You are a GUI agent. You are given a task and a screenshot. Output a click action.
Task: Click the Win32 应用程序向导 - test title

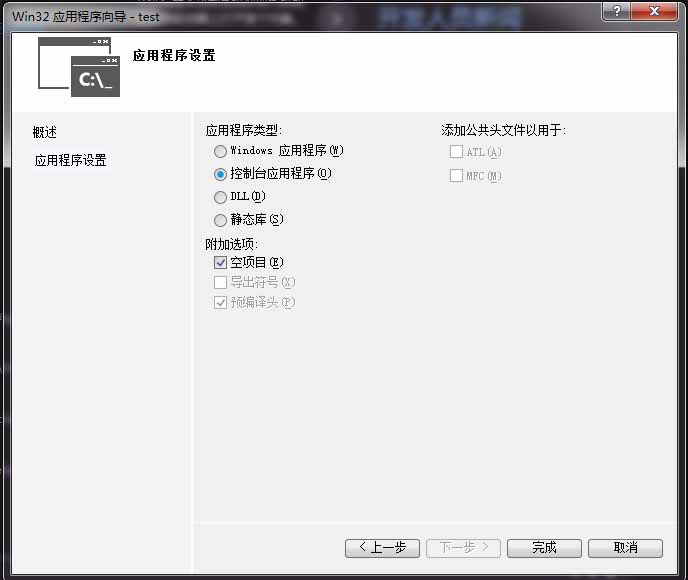pyautogui.click(x=86, y=17)
